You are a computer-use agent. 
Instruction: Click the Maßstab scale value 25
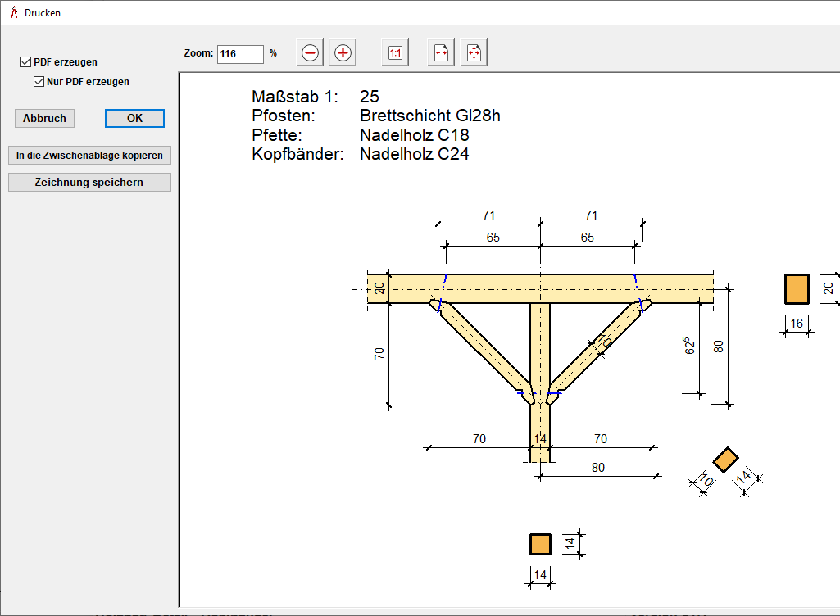[x=370, y=97]
